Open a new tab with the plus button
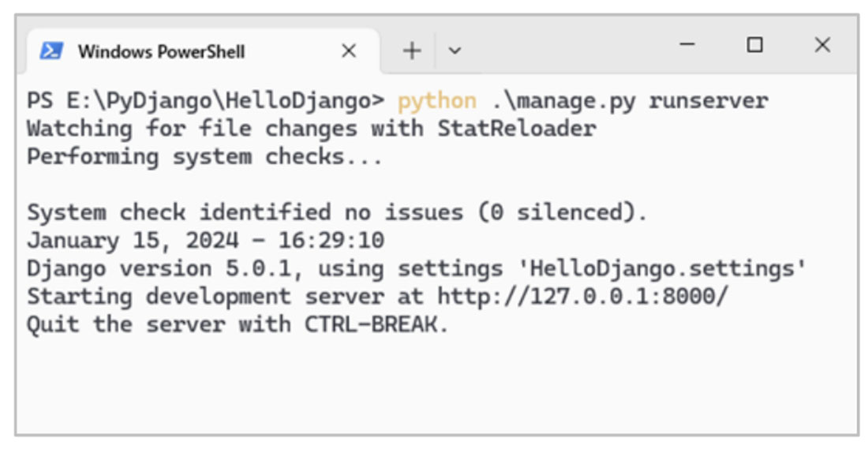This screenshot has width=868, height=453. coord(412,51)
